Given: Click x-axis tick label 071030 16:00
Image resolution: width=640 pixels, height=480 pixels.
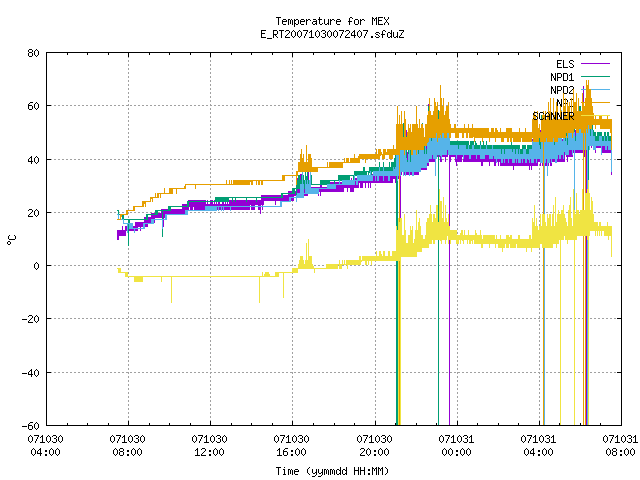Looking at the screenshot, I should coord(291,446).
